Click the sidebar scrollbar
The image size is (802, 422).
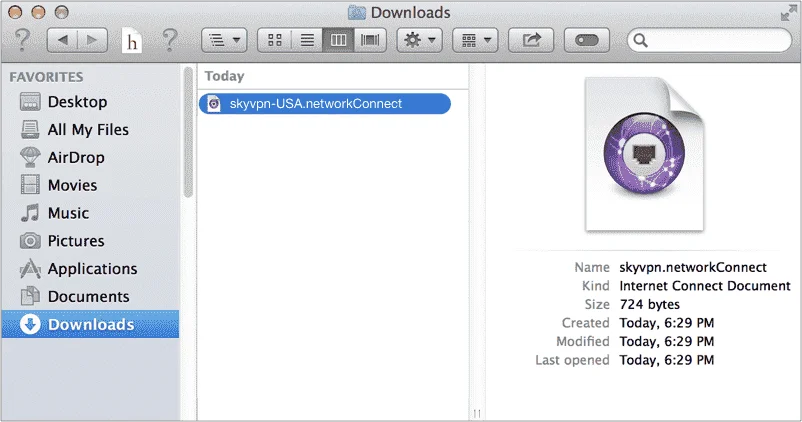188,132
